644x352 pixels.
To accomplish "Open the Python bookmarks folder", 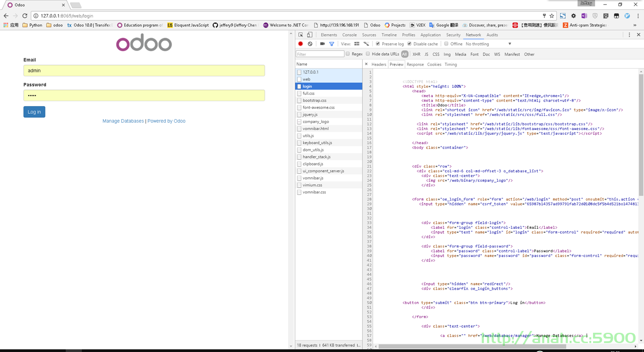I will click(x=32, y=25).
